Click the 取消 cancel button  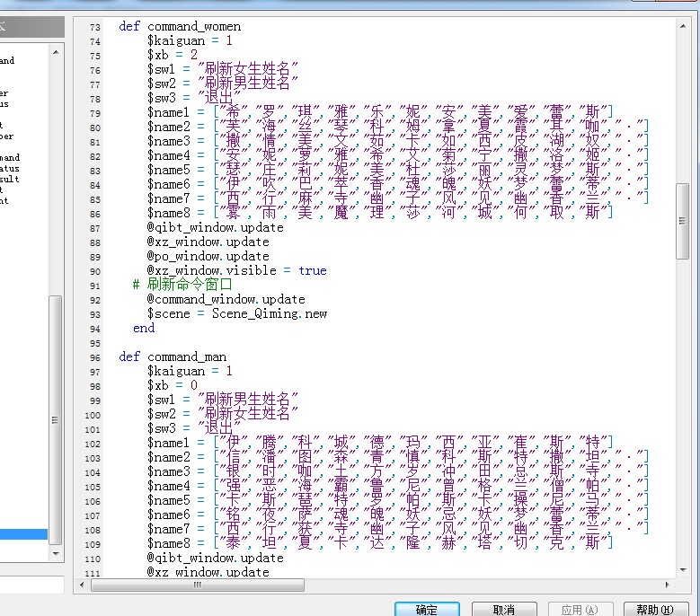504,610
